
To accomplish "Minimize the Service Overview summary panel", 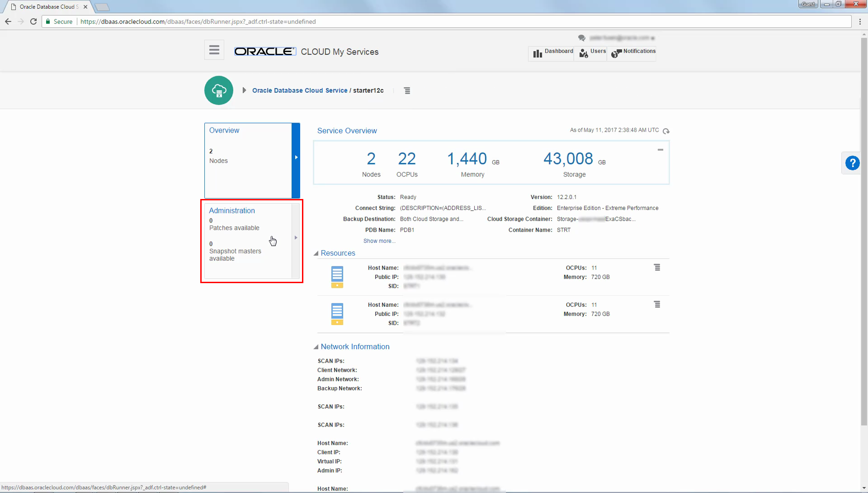I will click(660, 150).
